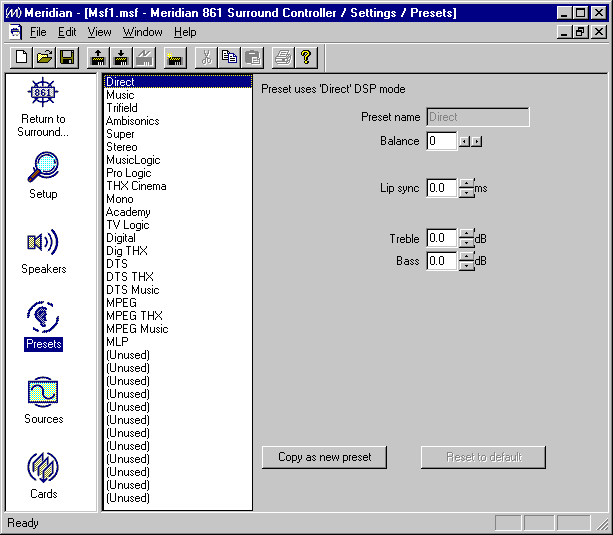Viewport: 613px width, 535px height.
Task: Open the Help menu
Action: pos(185,32)
